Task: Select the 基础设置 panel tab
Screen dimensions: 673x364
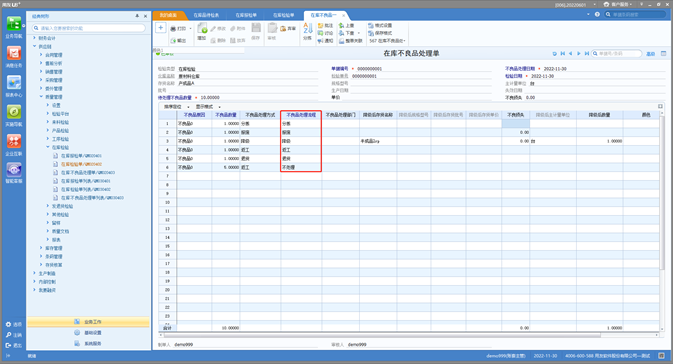Action: (88, 333)
